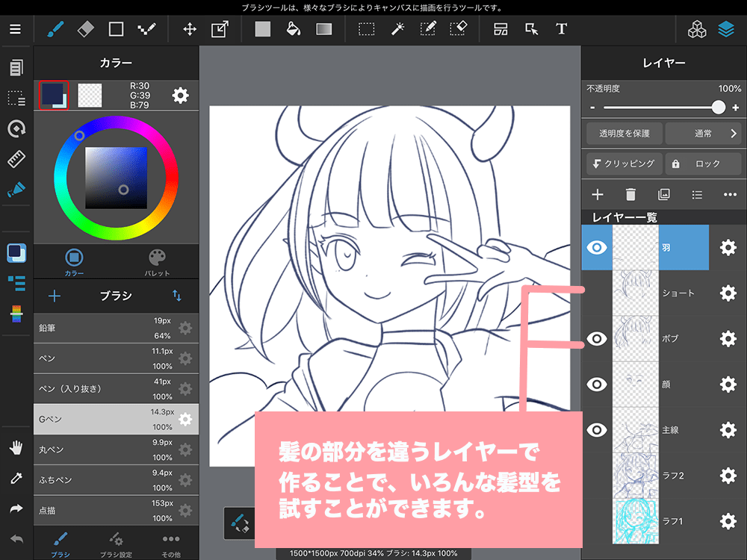The image size is (747, 560).
Task: Select the dot/polyline tool
Action: click(x=146, y=29)
